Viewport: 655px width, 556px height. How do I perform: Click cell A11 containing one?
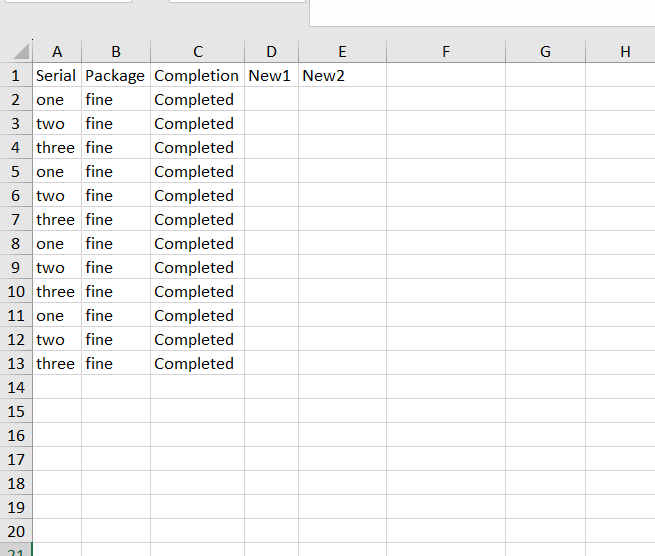pos(57,315)
